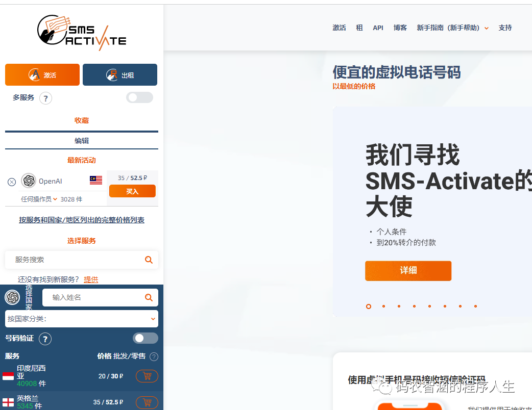
Task: Add England number to cart
Action: point(147,402)
